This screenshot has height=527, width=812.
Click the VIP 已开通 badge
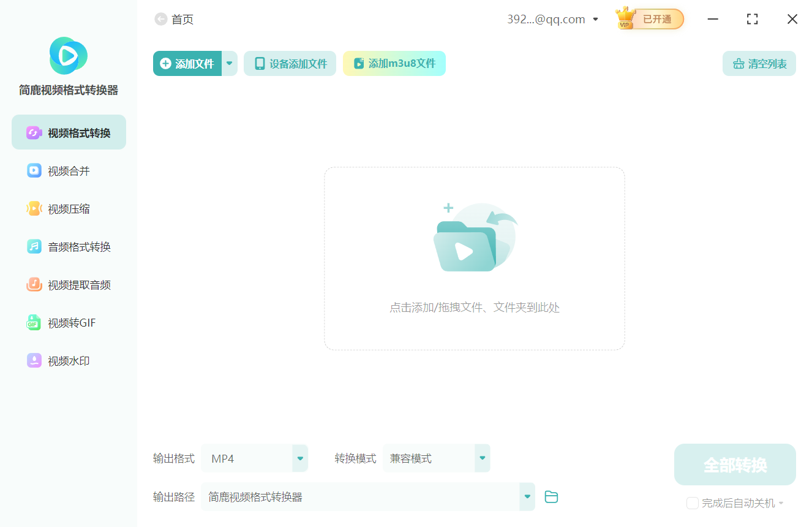[x=648, y=19]
